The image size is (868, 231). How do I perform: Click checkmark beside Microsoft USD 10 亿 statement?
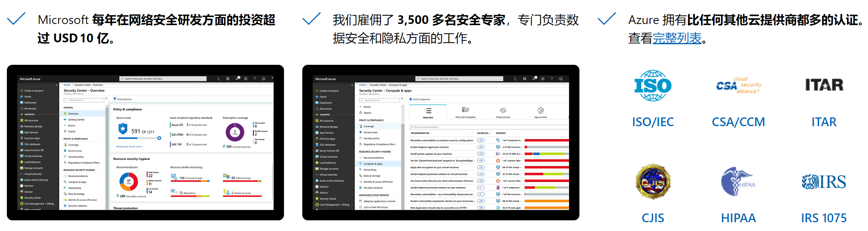coord(16,19)
